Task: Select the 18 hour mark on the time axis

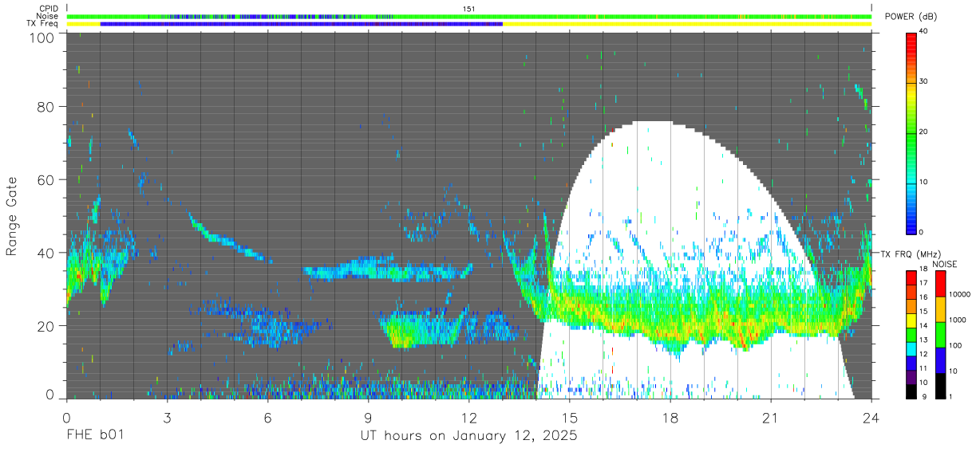Action: click(670, 418)
